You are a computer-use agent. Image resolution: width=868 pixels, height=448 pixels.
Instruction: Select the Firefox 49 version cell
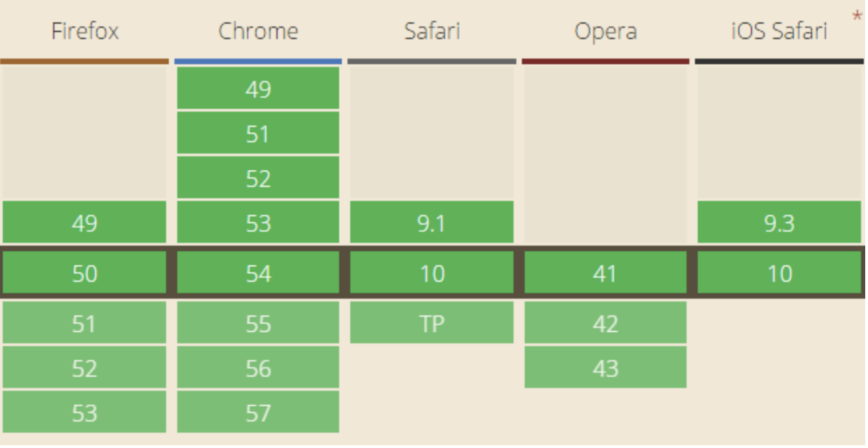pos(84,223)
